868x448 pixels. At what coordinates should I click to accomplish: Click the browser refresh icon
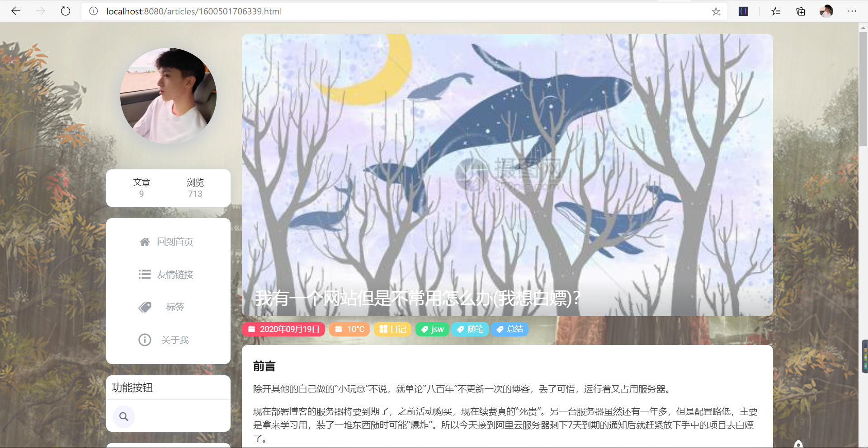66,11
